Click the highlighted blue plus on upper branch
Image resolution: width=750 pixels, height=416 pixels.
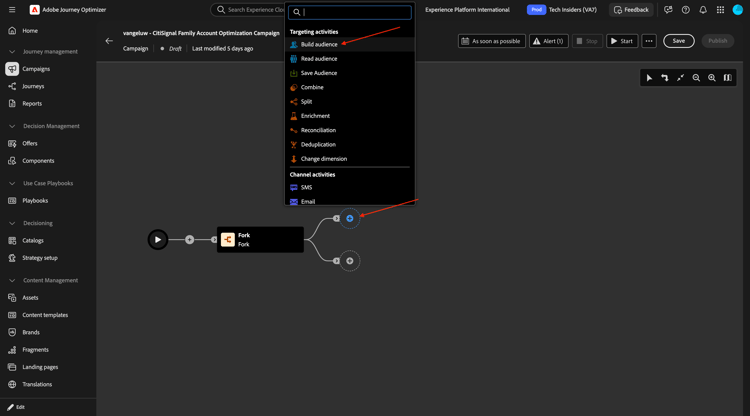click(350, 219)
